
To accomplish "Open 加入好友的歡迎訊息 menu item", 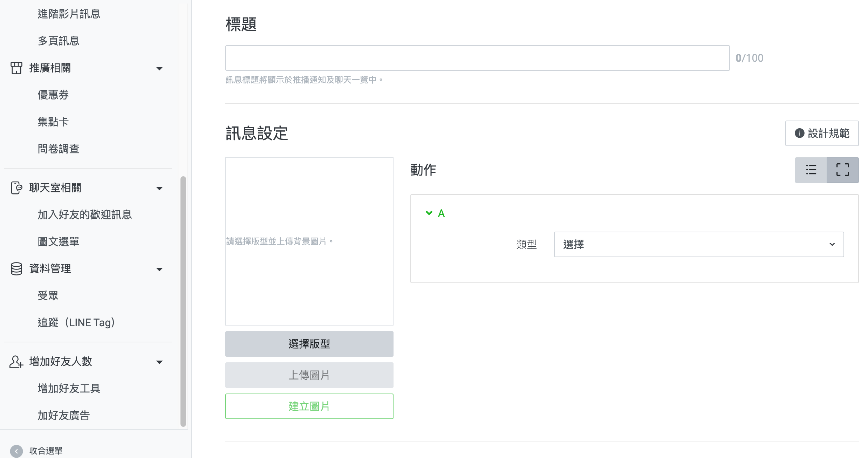I will (x=85, y=214).
